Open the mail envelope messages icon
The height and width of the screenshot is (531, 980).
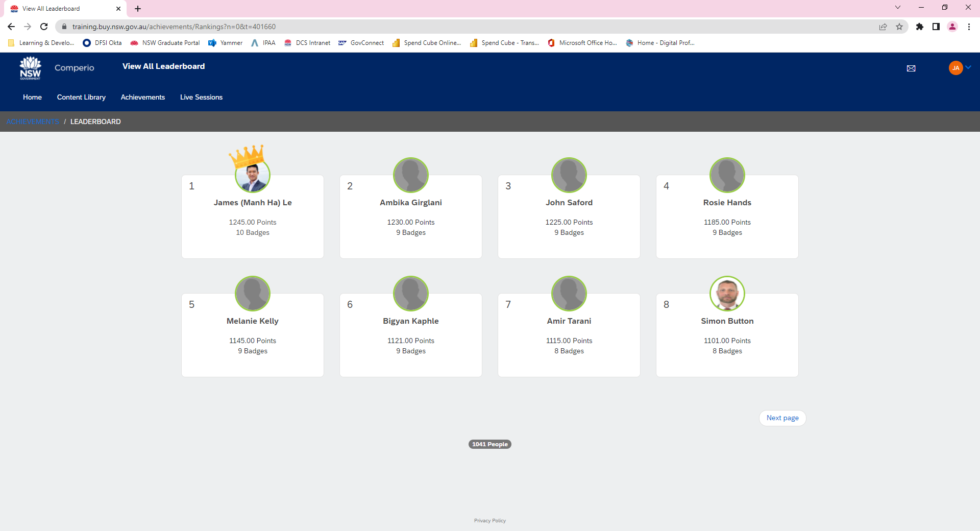911,68
